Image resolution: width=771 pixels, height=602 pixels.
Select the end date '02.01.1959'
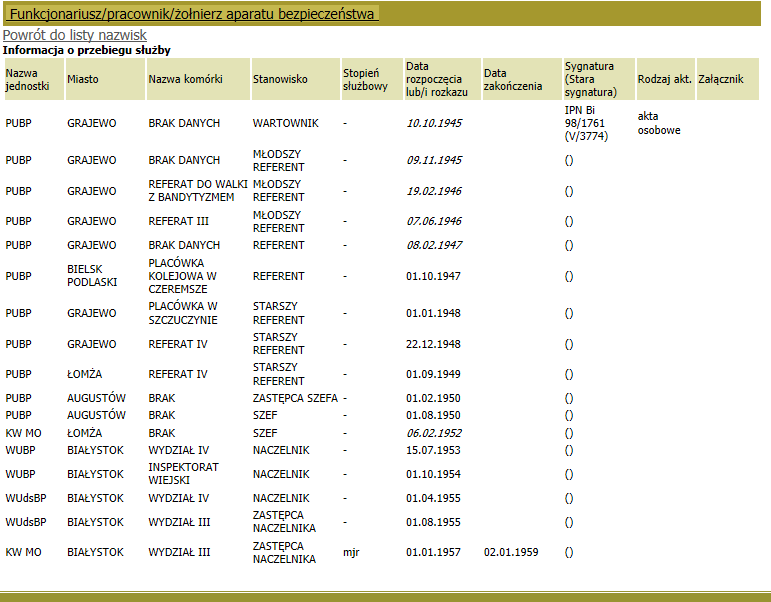511,552
